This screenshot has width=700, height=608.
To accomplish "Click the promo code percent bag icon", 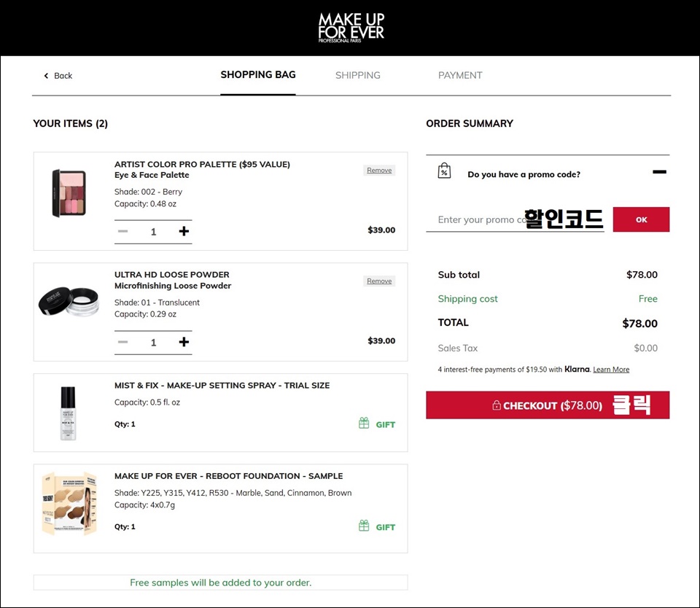I will pyautogui.click(x=444, y=171).
